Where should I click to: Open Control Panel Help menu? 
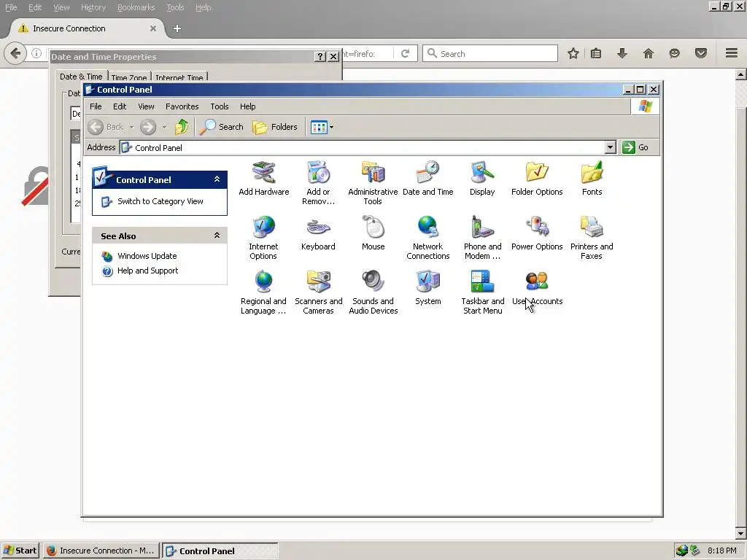click(247, 106)
